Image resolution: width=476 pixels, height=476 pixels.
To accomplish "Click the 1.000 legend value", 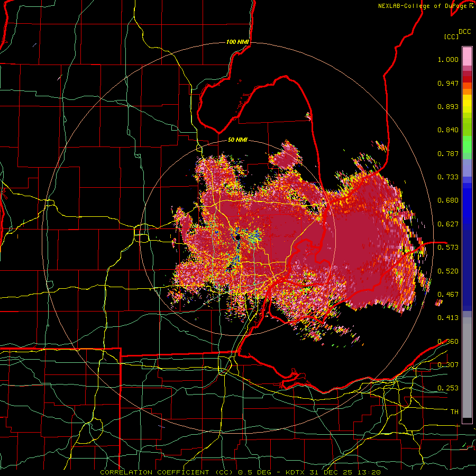I will [x=448, y=60].
